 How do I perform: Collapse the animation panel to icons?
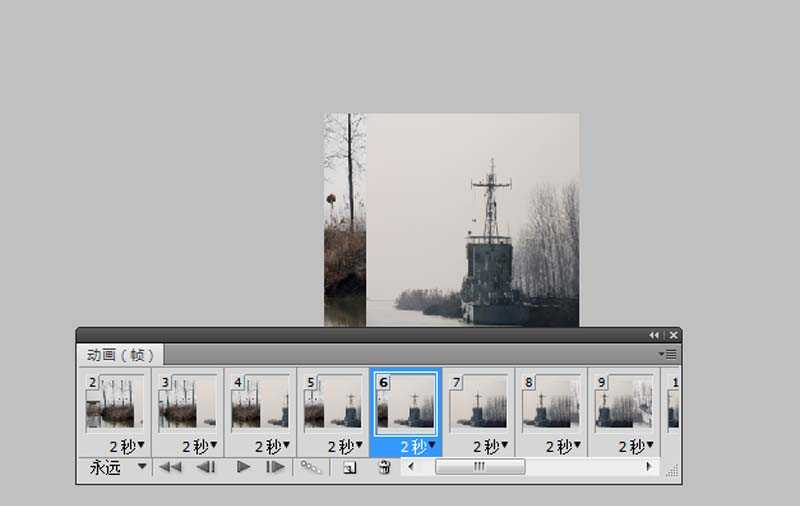click(x=654, y=335)
